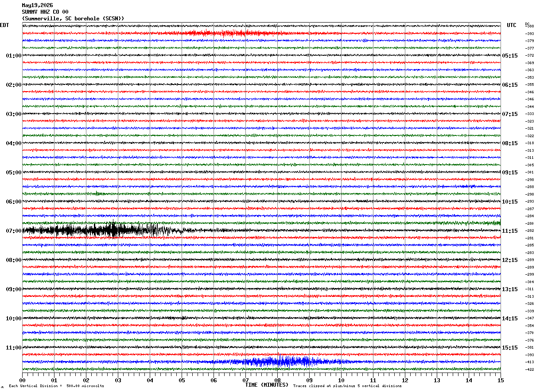The width and height of the screenshot is (536, 392).
Task: Select the 11:00 EDT time label
Action: pos(14,348)
